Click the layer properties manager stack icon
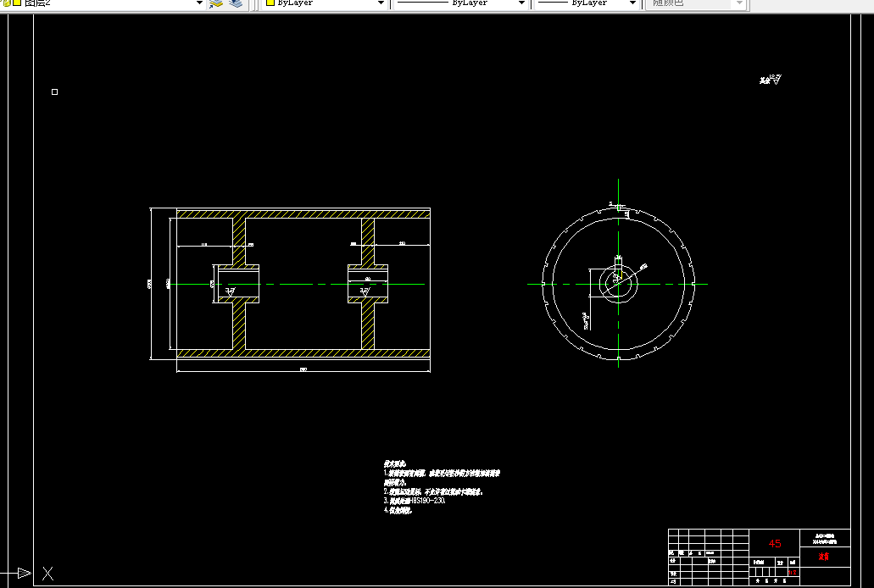874x588 pixels. point(215,3)
